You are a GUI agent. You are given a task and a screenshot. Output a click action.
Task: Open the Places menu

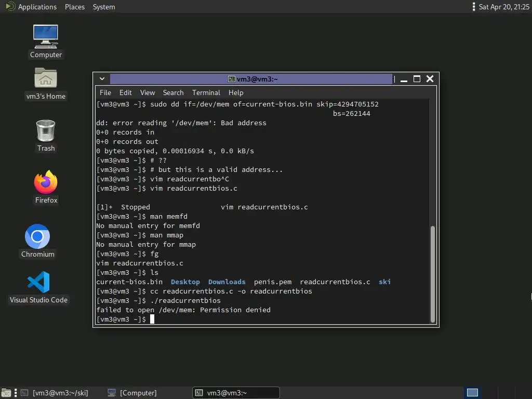pos(75,7)
